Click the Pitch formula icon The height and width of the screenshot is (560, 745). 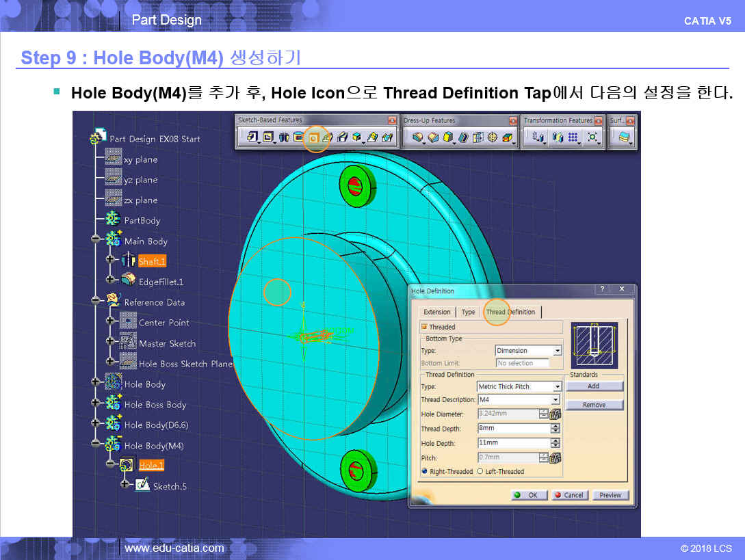556,458
